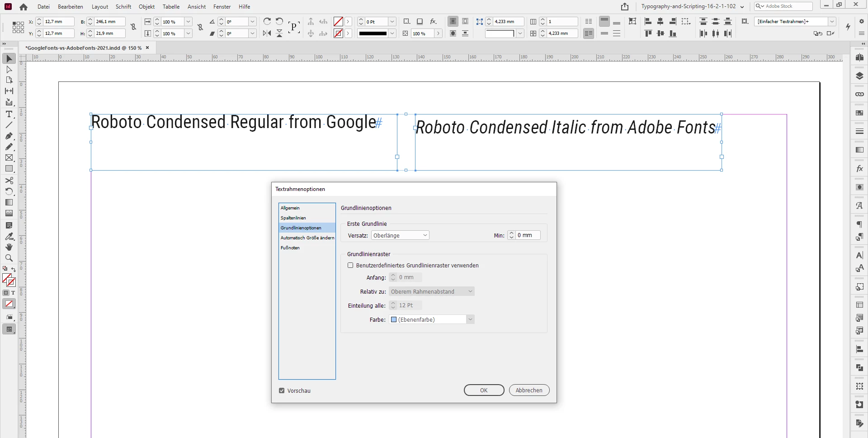
Task: Toggle vertical align top button
Action: pyautogui.click(x=604, y=21)
